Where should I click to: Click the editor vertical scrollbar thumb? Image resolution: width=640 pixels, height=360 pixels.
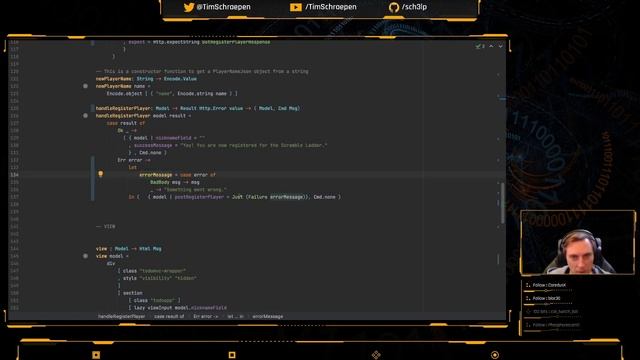tap(502, 203)
